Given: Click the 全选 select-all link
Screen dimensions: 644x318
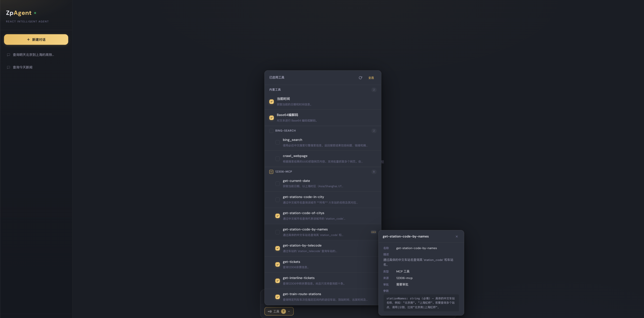Looking at the screenshot, I should tap(371, 78).
